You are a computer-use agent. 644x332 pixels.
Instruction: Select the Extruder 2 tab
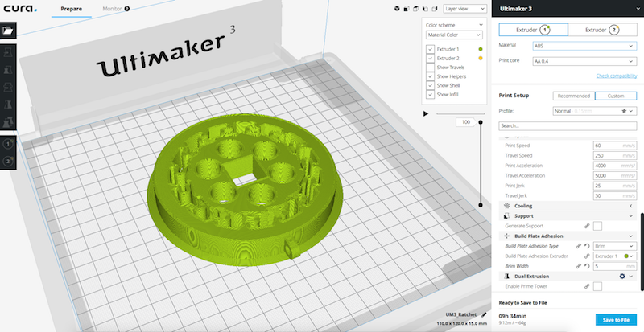coord(602,30)
